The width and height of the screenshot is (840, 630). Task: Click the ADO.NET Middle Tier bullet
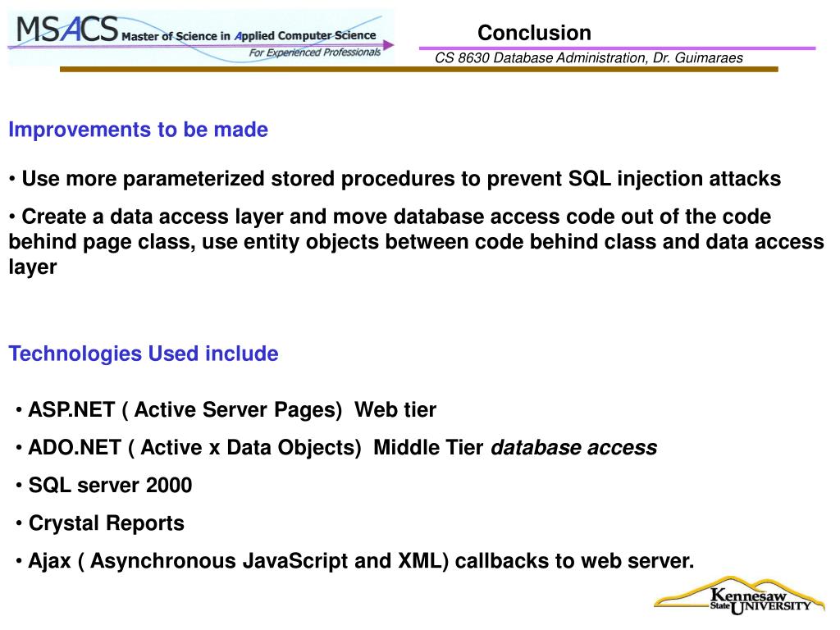tap(336, 448)
